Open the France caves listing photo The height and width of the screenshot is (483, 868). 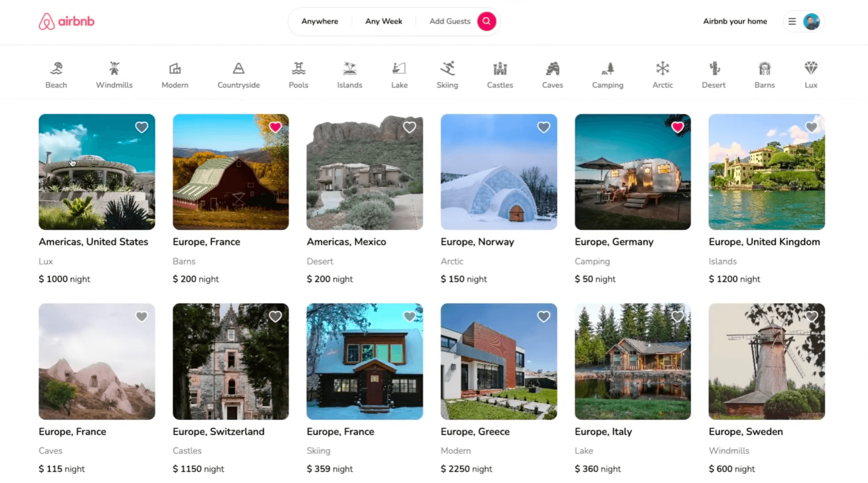[97, 361]
